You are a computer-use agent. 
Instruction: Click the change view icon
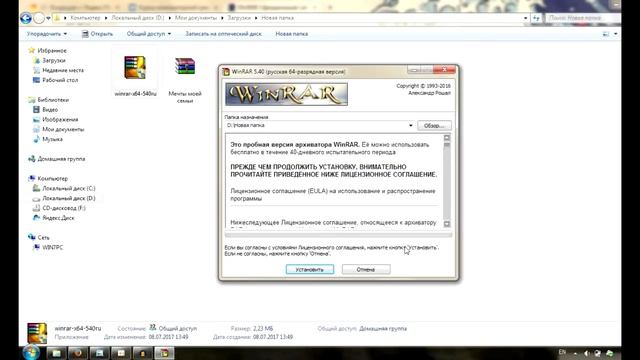(x=606, y=34)
